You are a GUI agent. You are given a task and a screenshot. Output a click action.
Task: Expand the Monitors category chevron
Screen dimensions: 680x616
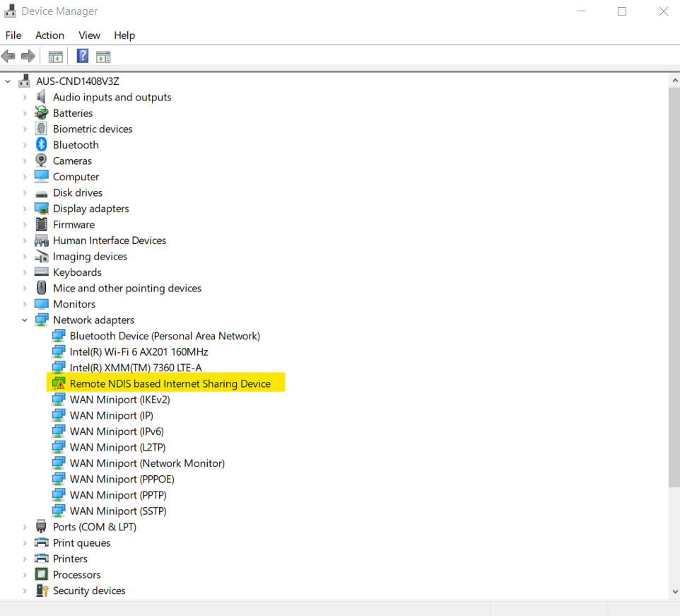tap(25, 304)
